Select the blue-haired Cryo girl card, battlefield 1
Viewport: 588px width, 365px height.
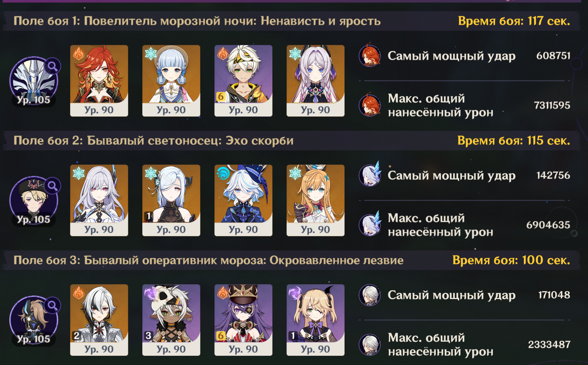pyautogui.click(x=171, y=81)
